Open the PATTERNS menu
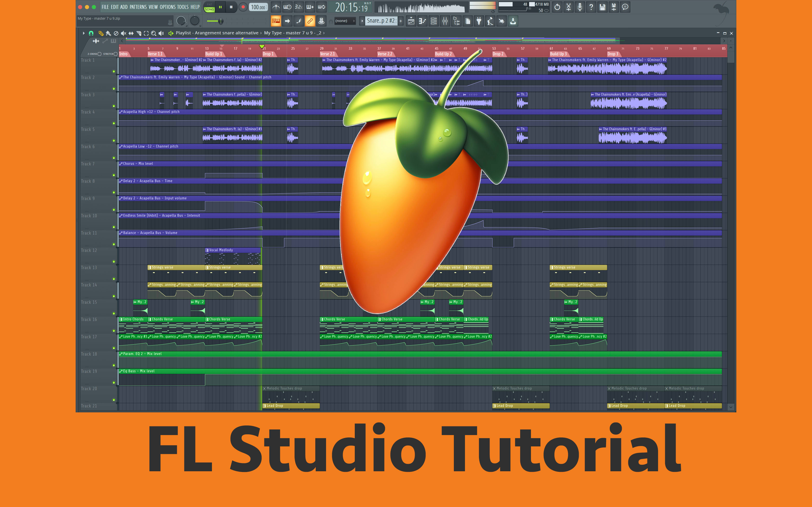Screen dimensions: 812x507 tap(138, 7)
